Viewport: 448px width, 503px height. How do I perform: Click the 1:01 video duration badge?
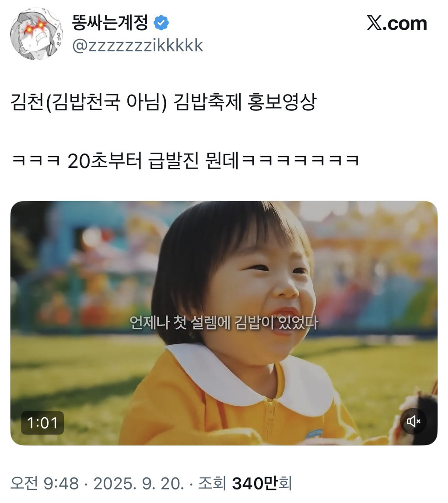tap(42, 423)
